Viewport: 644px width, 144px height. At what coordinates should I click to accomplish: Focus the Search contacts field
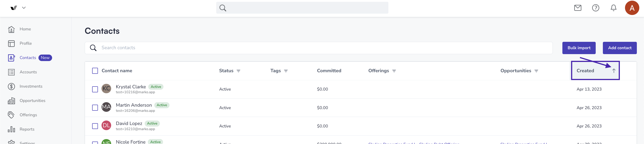click(318, 48)
